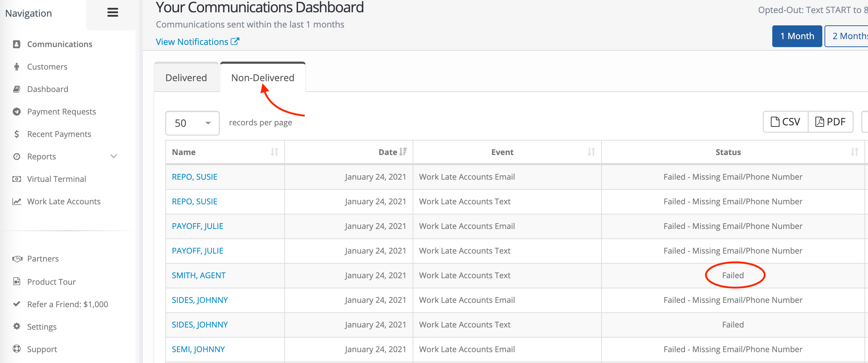Click the Customers person icon
This screenshot has width=868, height=363.
[17, 67]
